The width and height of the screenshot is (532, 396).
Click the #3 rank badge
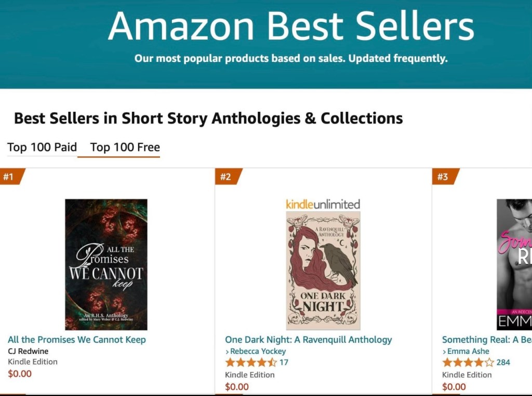point(443,177)
